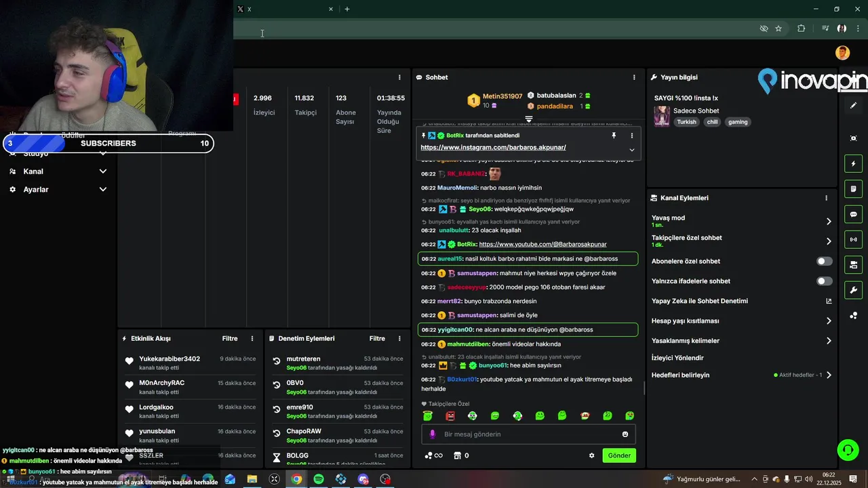Open chat settings gear icon
This screenshot has height=488, width=868.
591,455
